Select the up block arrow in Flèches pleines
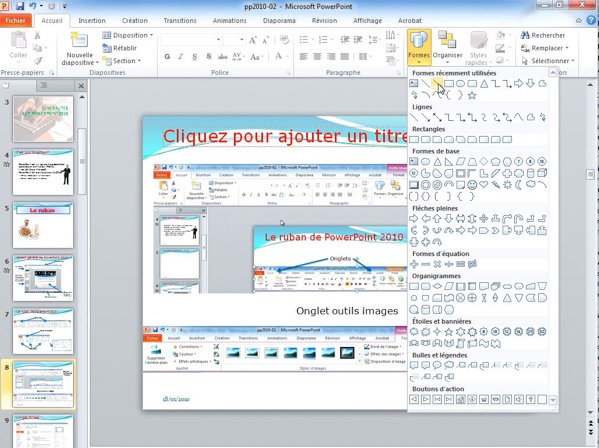The height and width of the screenshot is (448, 599). click(437, 219)
